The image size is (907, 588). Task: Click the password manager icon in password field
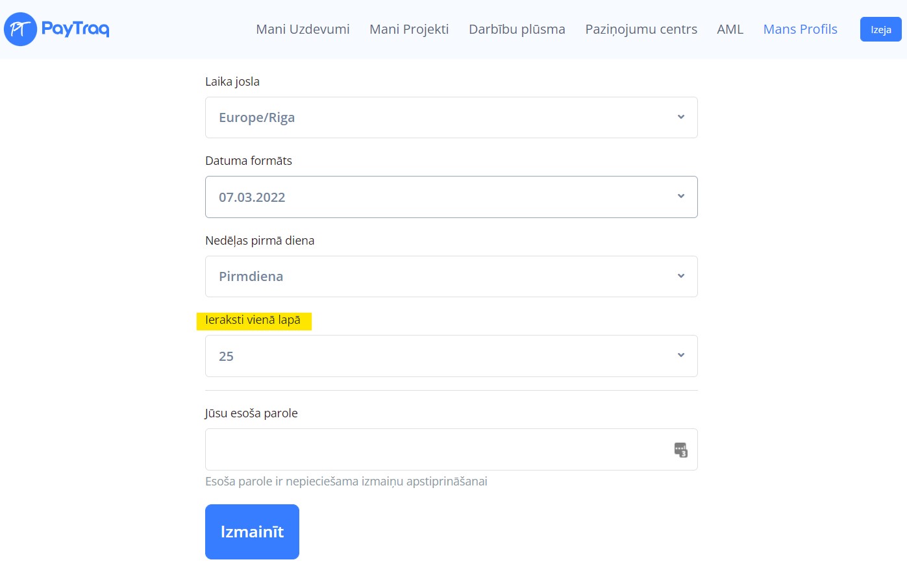[680, 450]
